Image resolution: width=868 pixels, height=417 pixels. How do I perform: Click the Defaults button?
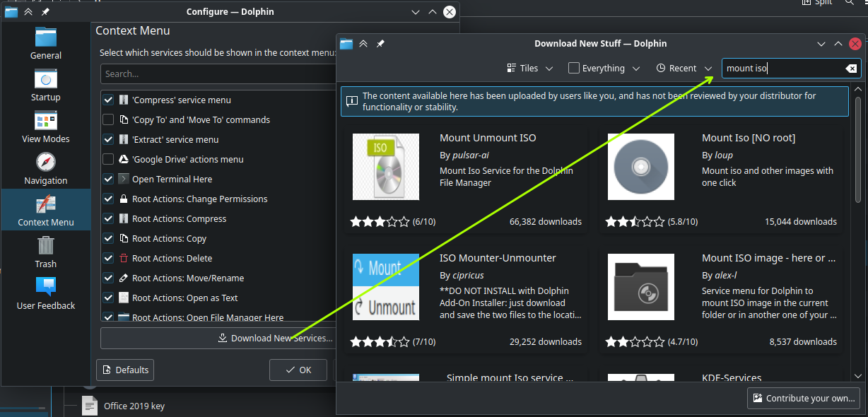click(x=125, y=370)
